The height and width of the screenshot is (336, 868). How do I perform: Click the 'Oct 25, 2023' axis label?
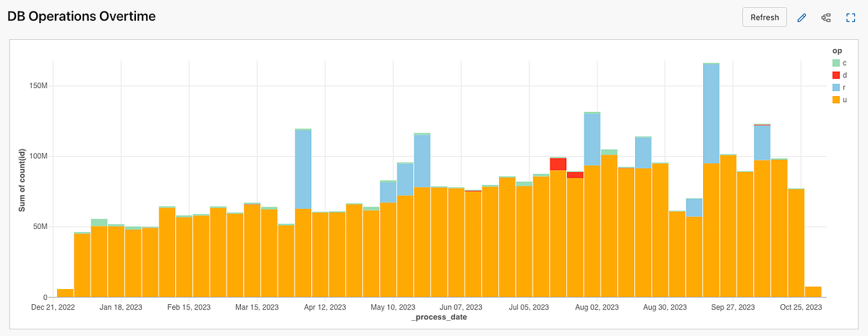click(x=801, y=307)
